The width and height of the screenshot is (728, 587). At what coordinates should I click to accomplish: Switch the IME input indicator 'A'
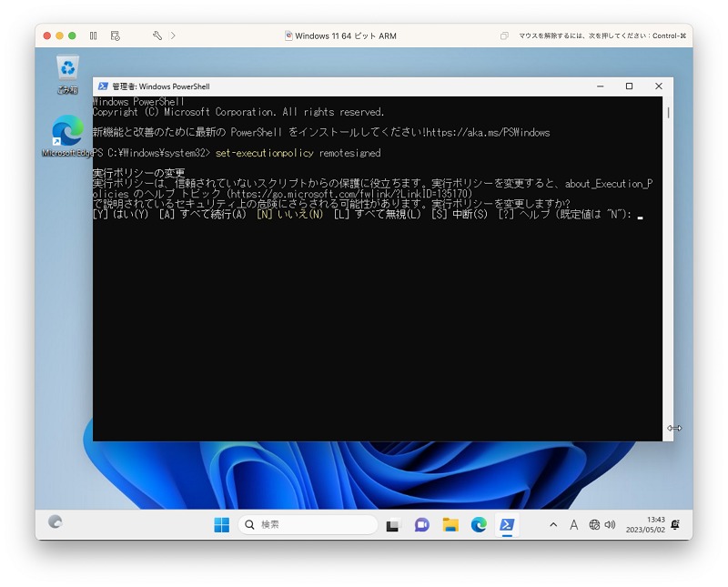click(573, 525)
